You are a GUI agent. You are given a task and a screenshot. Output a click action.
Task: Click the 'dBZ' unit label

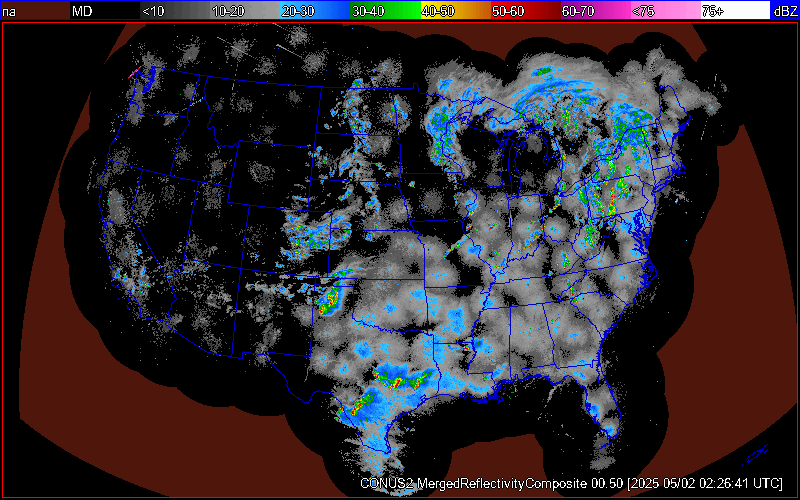coord(785,10)
